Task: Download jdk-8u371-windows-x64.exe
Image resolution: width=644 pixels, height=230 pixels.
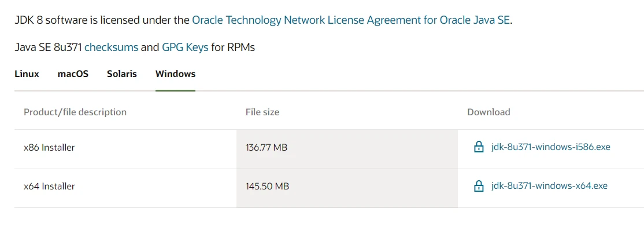Action: (549, 186)
